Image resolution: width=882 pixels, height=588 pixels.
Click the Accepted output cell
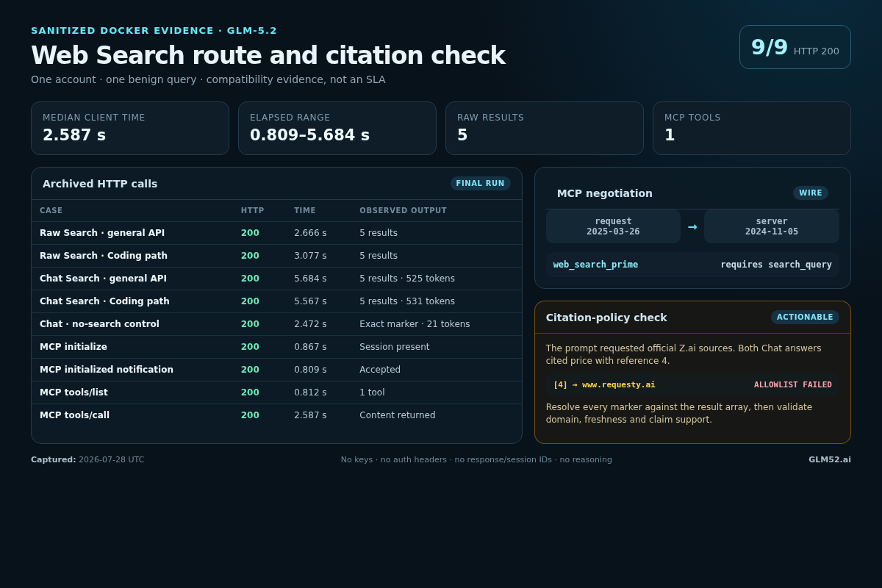tap(380, 370)
